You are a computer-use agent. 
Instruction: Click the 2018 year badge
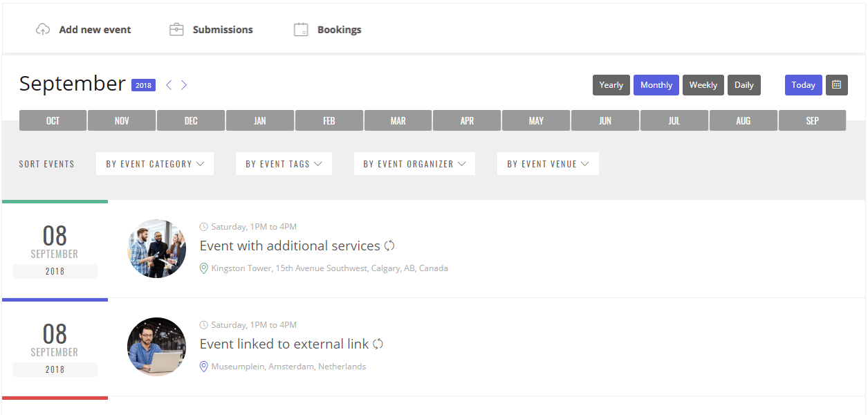[x=143, y=86]
